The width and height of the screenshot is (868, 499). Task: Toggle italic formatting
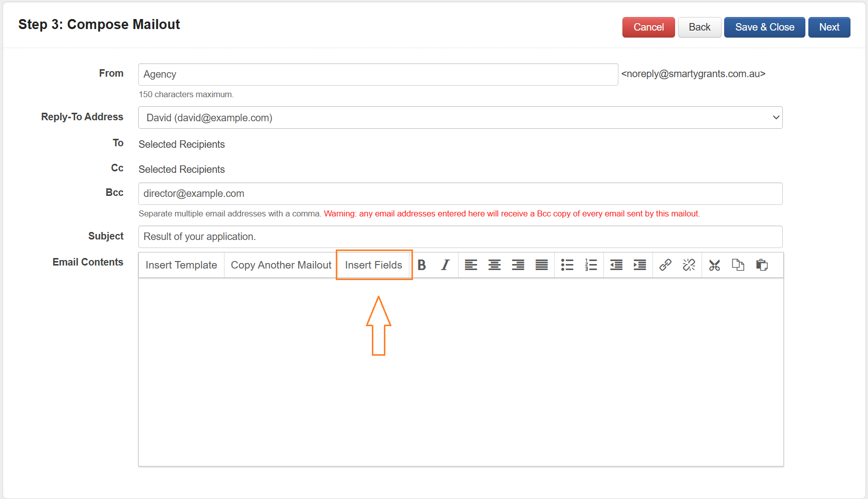[445, 265]
